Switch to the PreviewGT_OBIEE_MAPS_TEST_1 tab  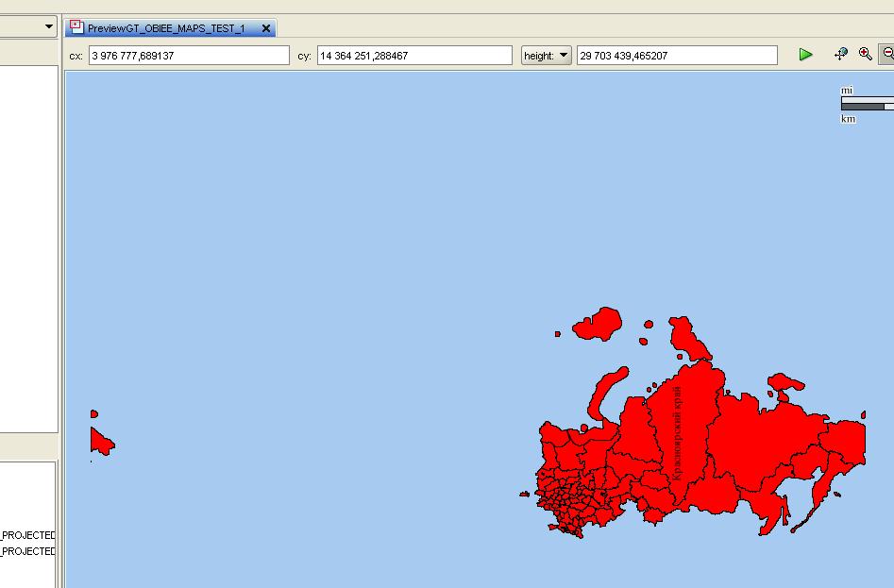click(170, 27)
